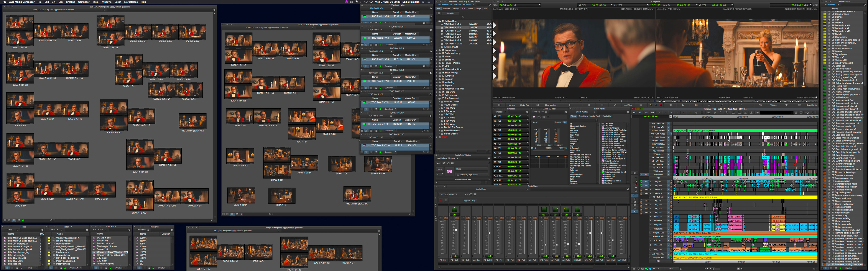Toggle the A2 source track selector in timeline
Viewport: 868px width, 271px height.
pyautogui.click(x=646, y=186)
